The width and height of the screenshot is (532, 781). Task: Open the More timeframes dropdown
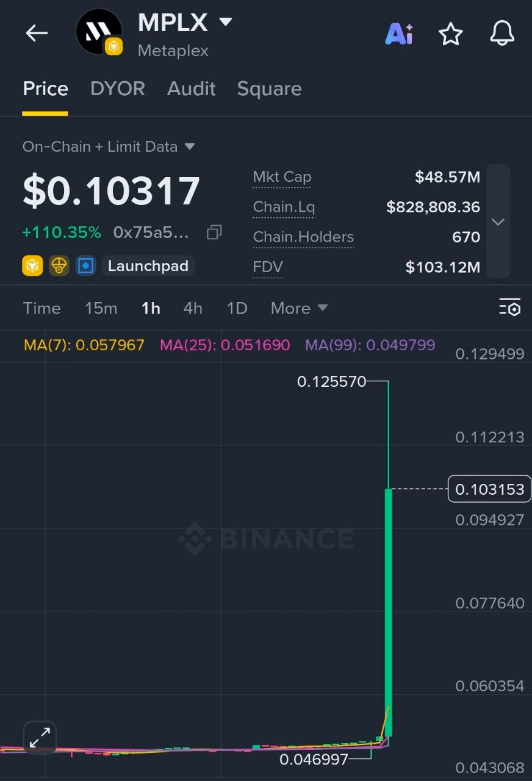299,308
